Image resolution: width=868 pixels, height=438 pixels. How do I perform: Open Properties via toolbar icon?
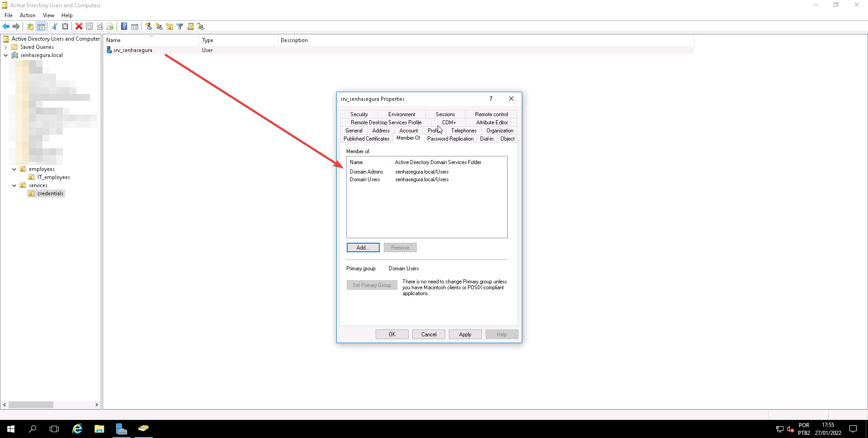(x=90, y=27)
